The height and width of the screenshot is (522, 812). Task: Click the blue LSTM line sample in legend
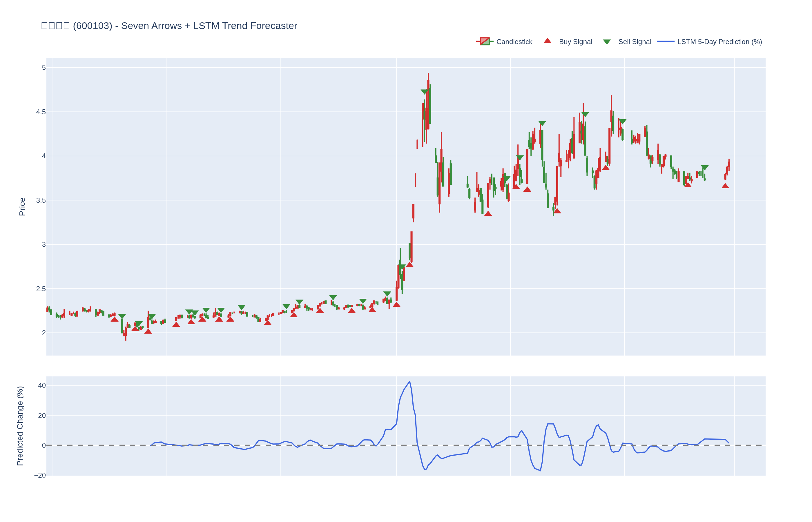click(x=666, y=41)
